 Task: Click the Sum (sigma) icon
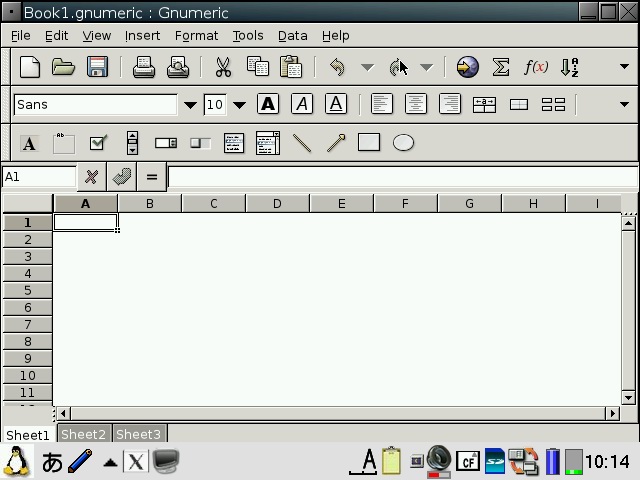[501, 67]
